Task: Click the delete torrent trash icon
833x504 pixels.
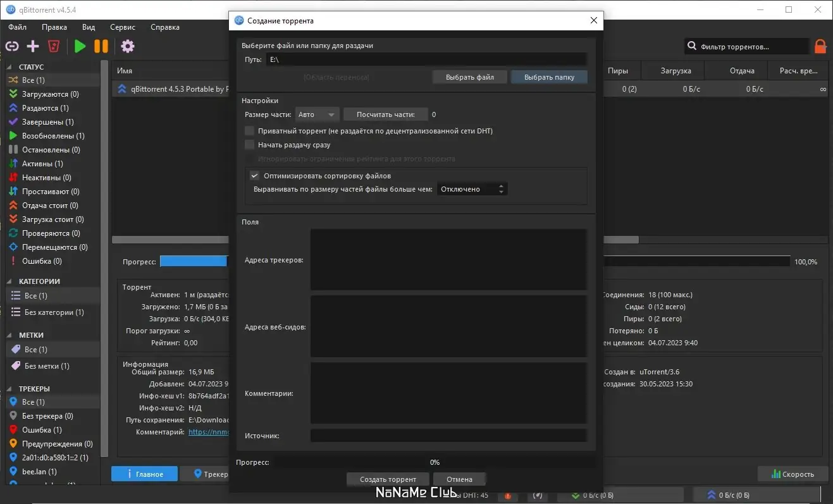Action: [x=53, y=46]
